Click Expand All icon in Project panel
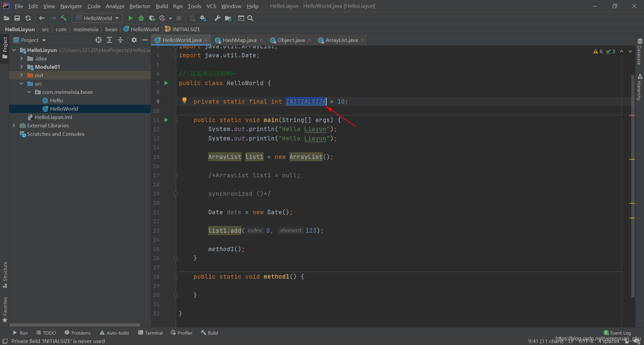The width and height of the screenshot is (644, 345). (x=109, y=40)
